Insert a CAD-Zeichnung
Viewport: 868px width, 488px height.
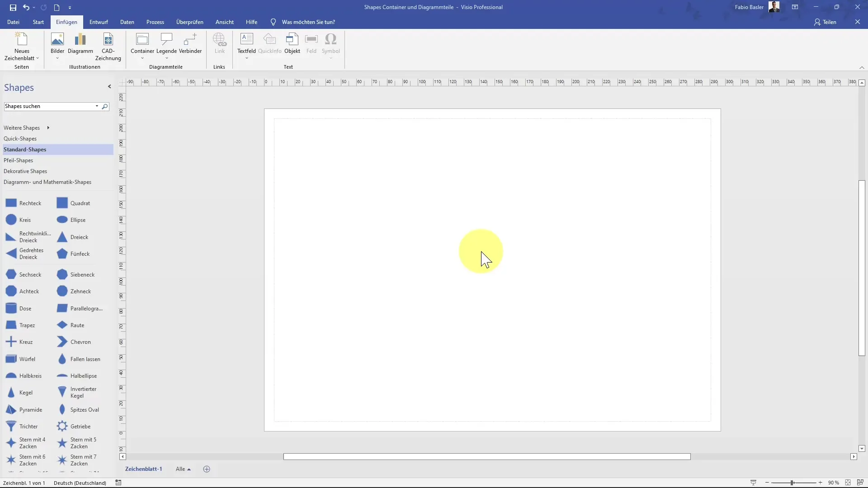tap(108, 47)
